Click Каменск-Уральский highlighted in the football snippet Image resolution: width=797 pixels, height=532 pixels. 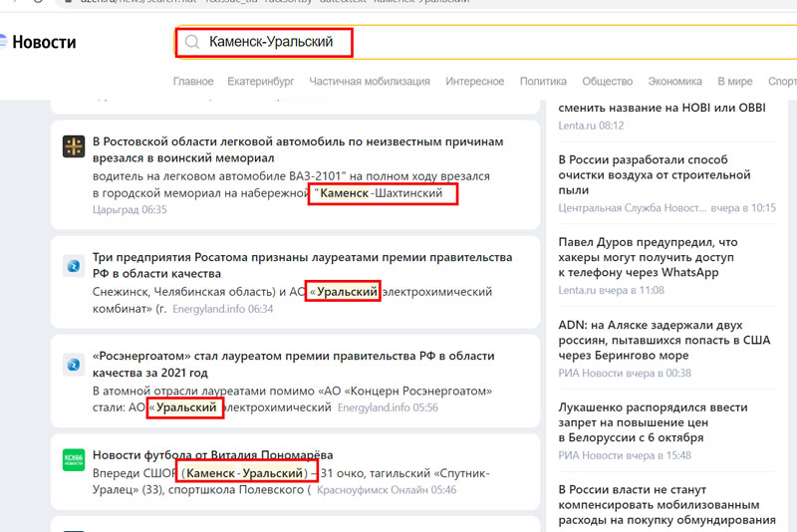[244, 473]
